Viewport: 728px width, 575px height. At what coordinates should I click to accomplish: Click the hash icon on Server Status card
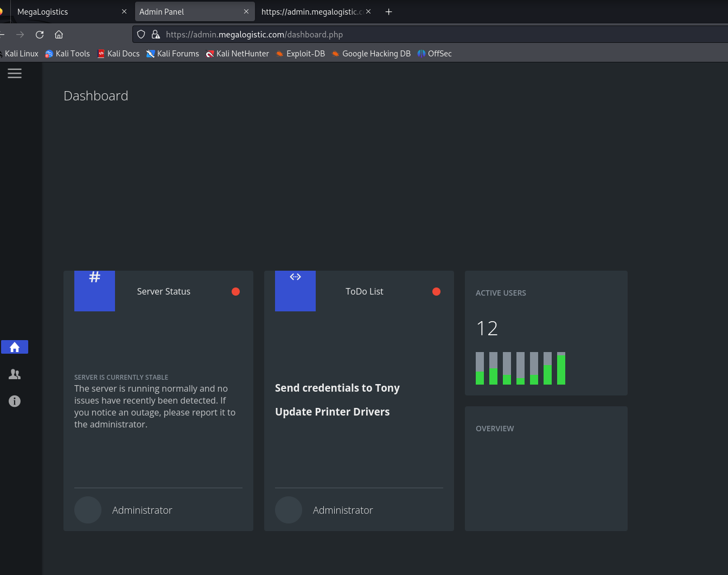click(94, 277)
